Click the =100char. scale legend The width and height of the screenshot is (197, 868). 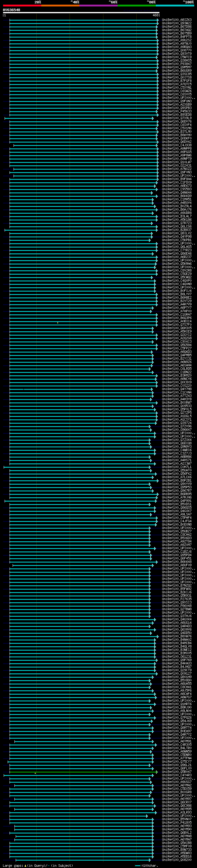(x=146, y=866)
